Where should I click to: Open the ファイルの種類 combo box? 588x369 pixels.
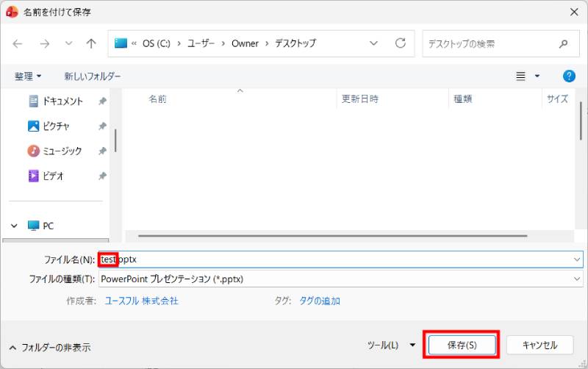coord(341,279)
